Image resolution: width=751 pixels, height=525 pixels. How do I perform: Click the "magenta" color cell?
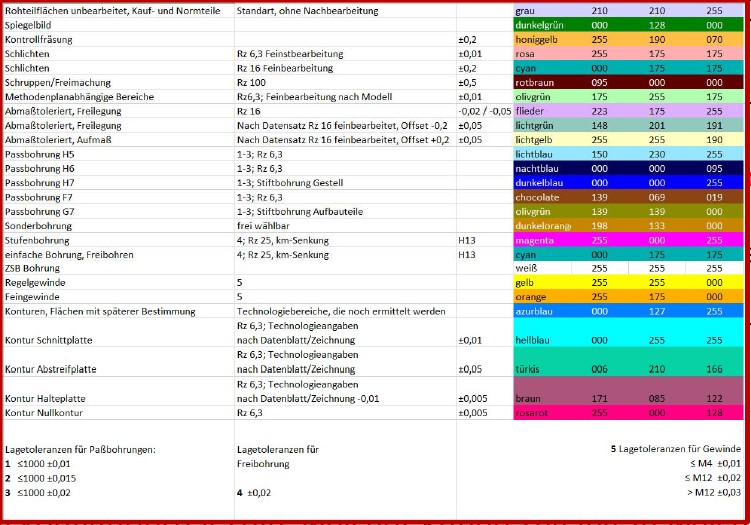[x=542, y=240]
